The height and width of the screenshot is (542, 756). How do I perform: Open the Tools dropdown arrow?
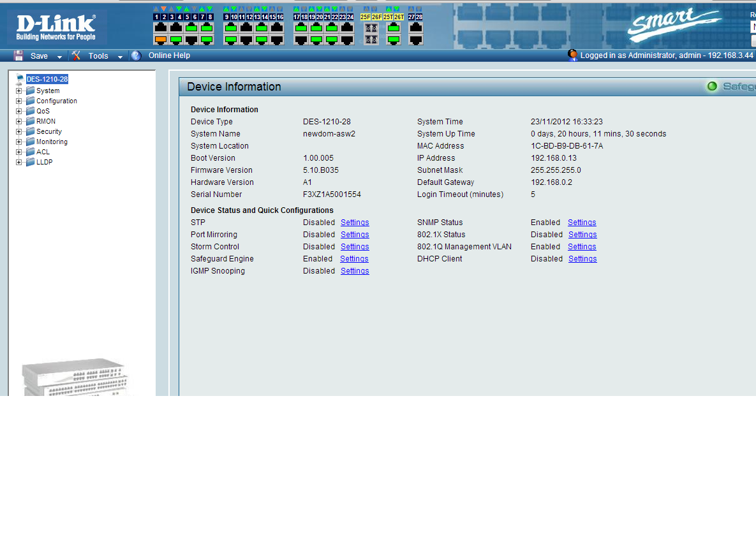click(x=120, y=57)
